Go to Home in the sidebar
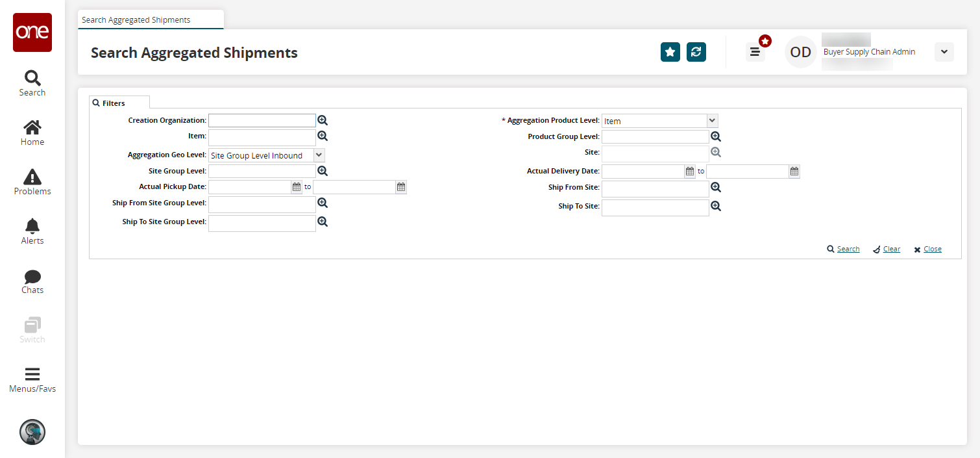The height and width of the screenshot is (458, 980). (32, 133)
